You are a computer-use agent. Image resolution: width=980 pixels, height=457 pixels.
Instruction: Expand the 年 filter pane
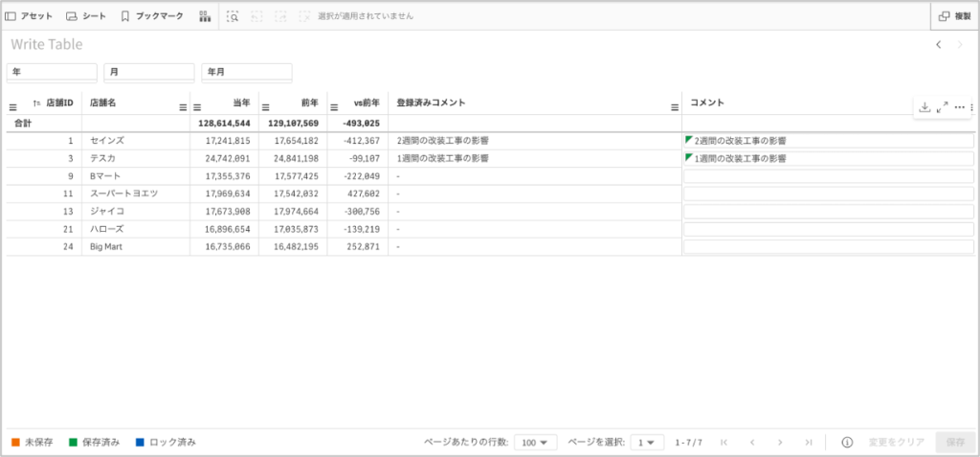tap(52, 72)
